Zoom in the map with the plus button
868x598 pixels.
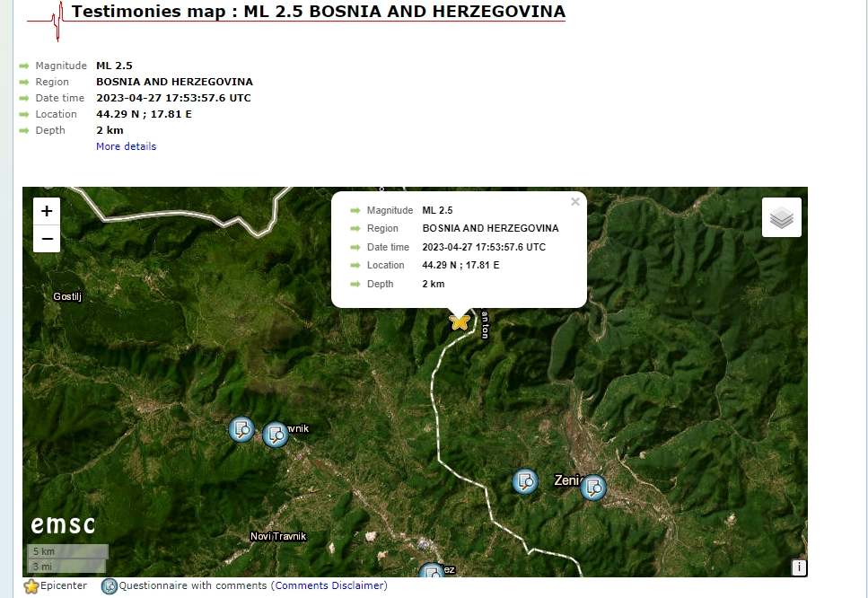point(47,211)
